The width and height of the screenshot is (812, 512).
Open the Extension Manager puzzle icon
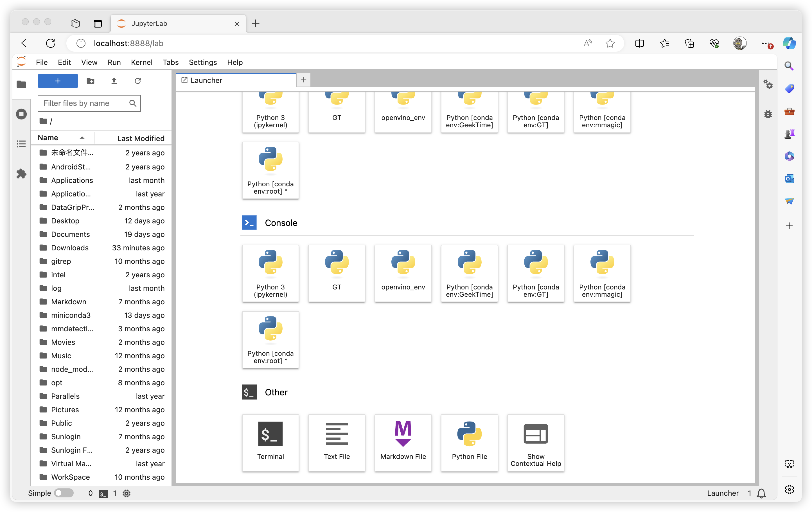(21, 174)
